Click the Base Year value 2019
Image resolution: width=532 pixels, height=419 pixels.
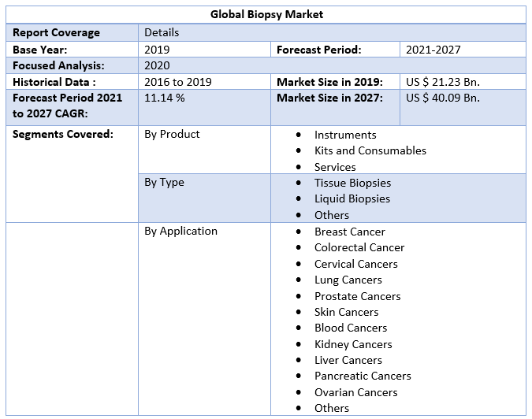157,49
